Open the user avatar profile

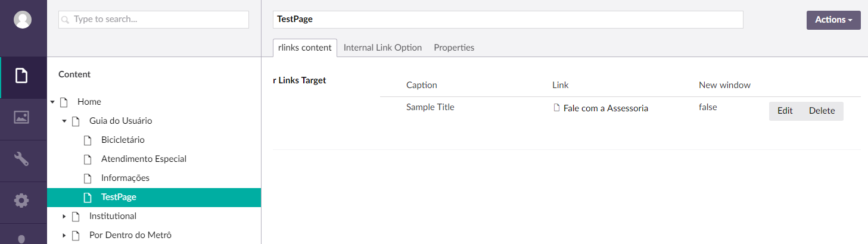coord(23,20)
